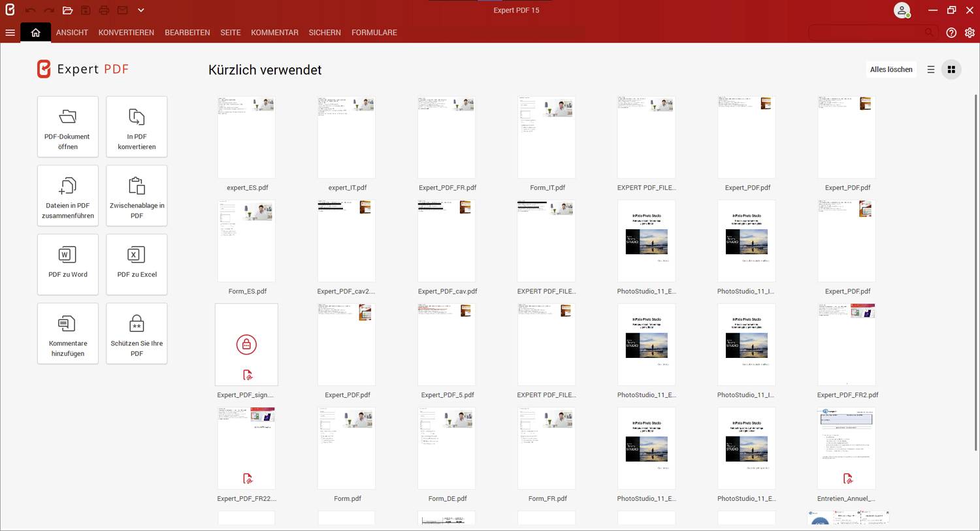Select PDF zu Word conversion tool
This screenshot has width=980, height=531.
pyautogui.click(x=67, y=264)
